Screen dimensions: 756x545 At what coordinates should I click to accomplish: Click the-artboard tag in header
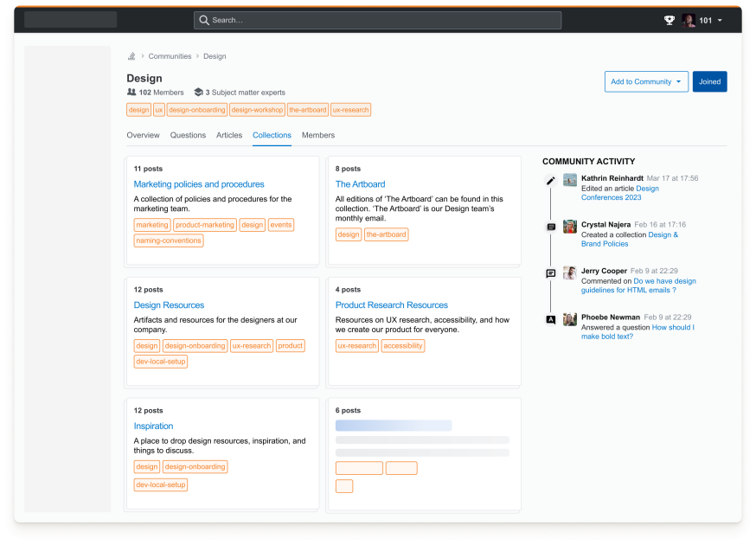308,110
